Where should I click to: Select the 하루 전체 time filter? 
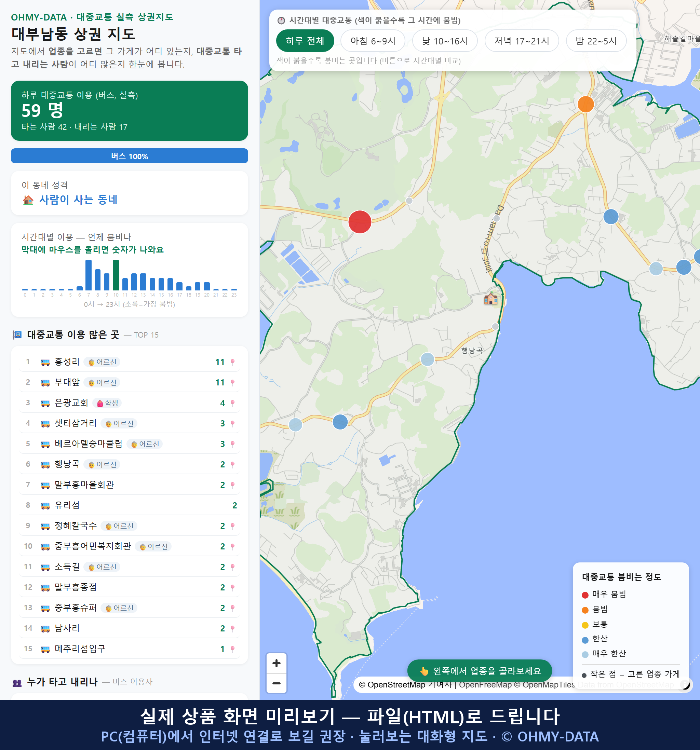click(305, 41)
